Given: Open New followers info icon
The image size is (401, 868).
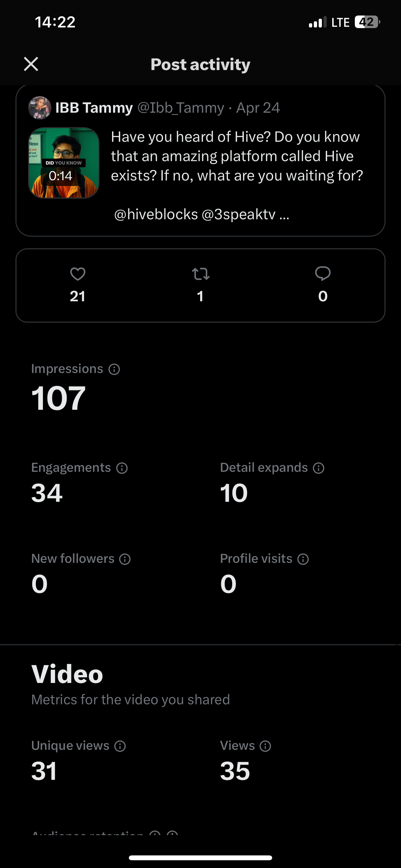Looking at the screenshot, I should click(125, 559).
